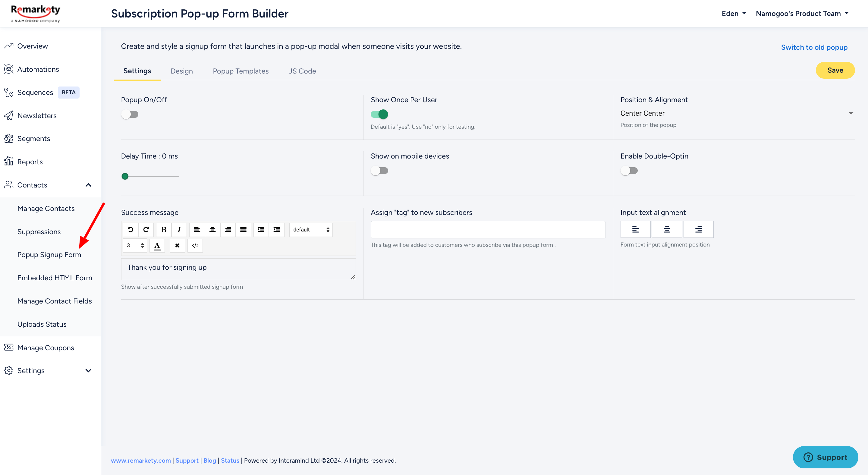Viewport: 868px width, 475px height.
Task: Click the indent icon in editor toolbar
Action: [261, 230]
